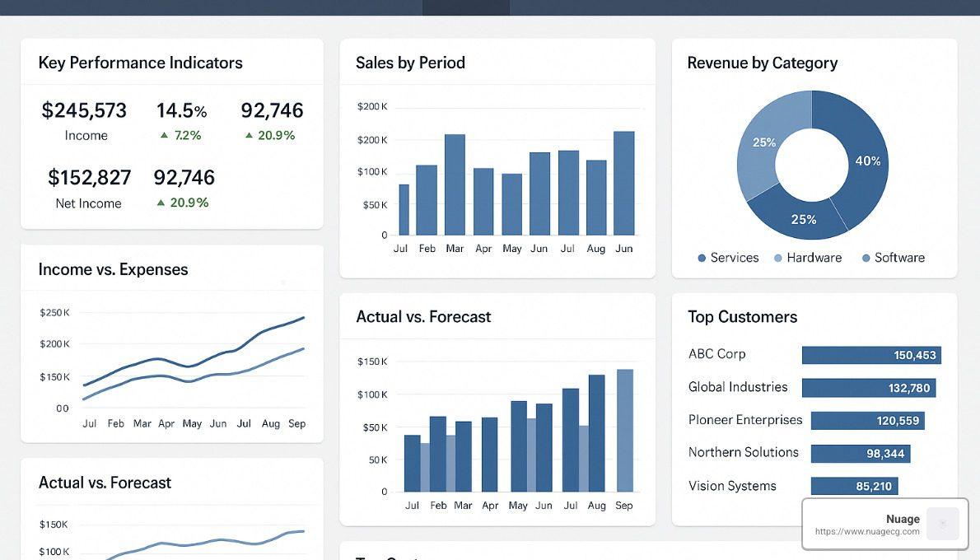Click the 14.5% KPI value
This screenshot has height=560, width=980.
[181, 110]
